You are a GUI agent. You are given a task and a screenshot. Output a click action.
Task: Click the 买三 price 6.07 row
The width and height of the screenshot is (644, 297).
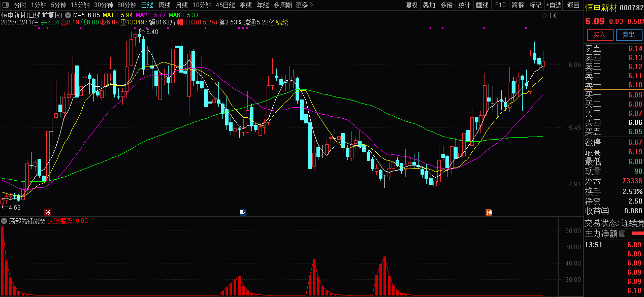[x=614, y=113]
